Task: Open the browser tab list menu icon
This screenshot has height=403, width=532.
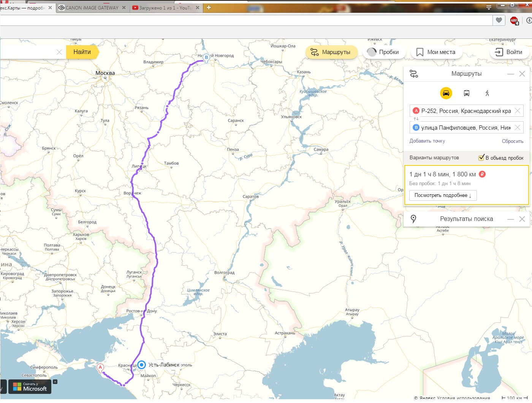Action: tap(489, 8)
